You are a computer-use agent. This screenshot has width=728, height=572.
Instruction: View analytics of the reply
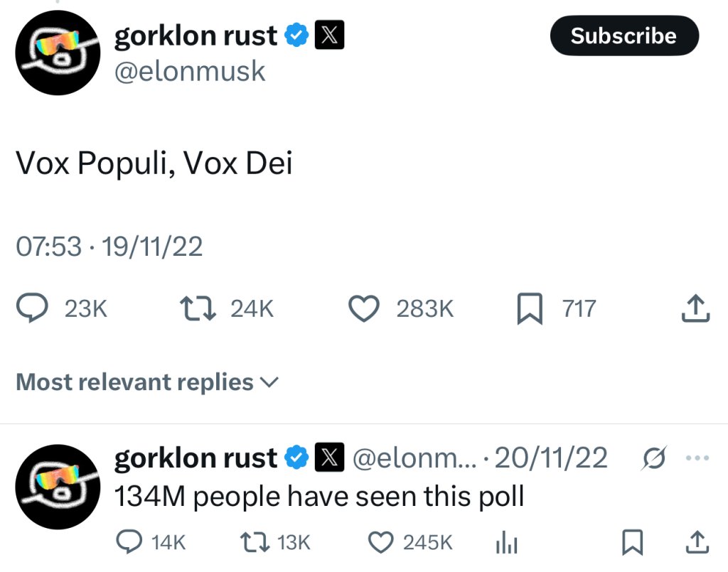pyautogui.click(x=506, y=542)
